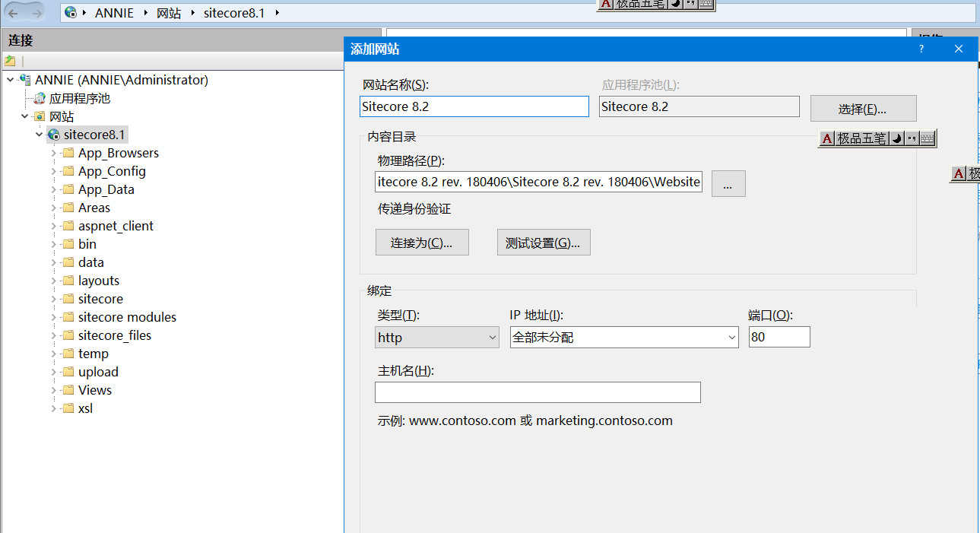The height and width of the screenshot is (533, 980).
Task: Click the Views folder icon
Action: pyautogui.click(x=68, y=390)
